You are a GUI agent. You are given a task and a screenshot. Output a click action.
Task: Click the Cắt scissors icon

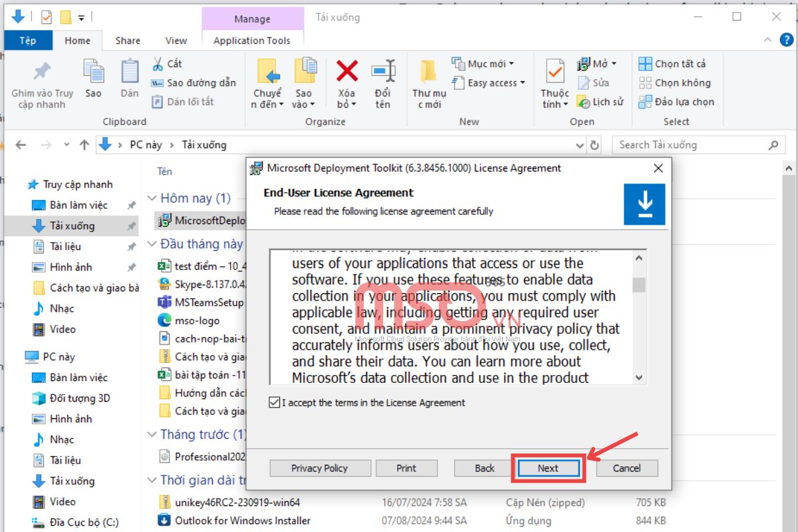pyautogui.click(x=158, y=64)
